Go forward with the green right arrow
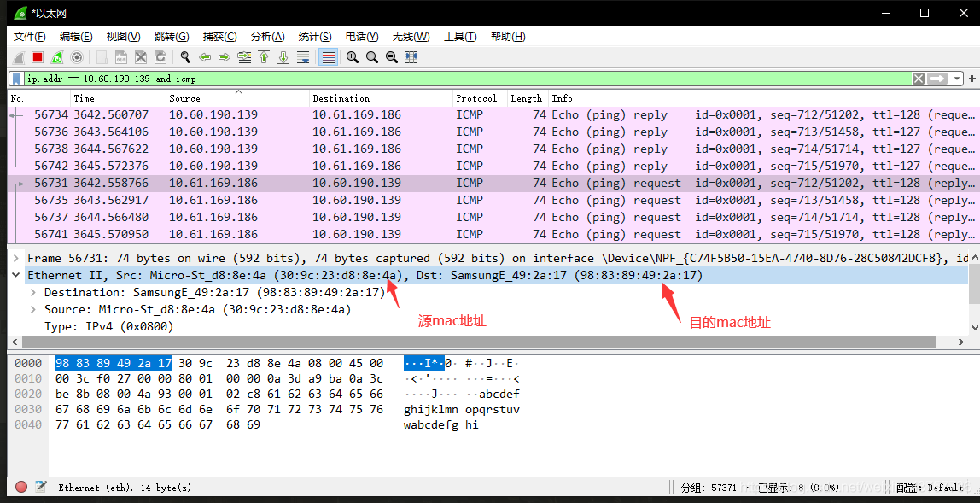The image size is (980, 503). pyautogui.click(x=225, y=57)
